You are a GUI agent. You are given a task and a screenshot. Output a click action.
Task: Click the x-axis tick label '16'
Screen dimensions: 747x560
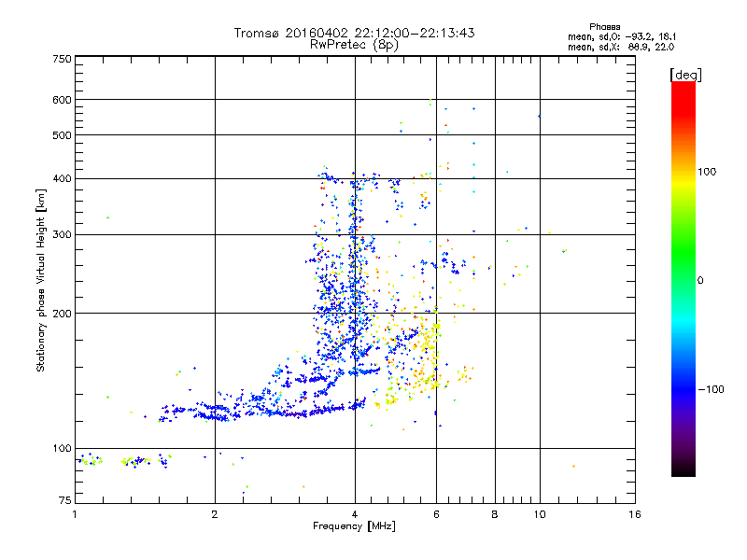(x=635, y=514)
